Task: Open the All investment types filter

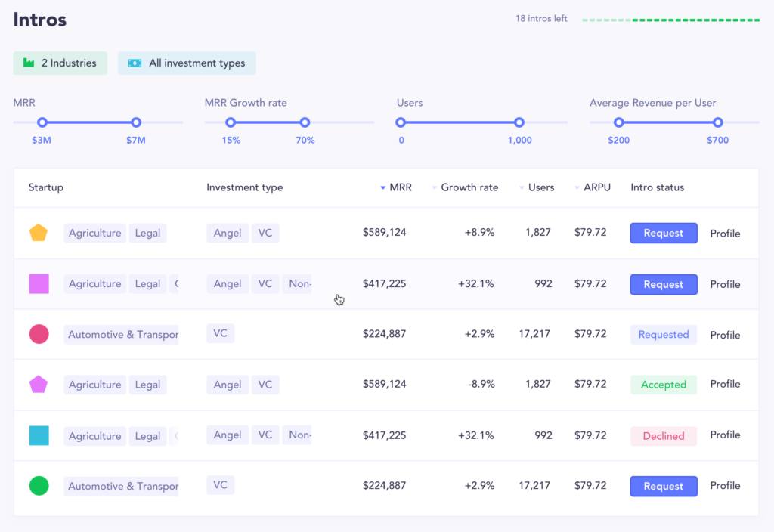Action: pyautogui.click(x=187, y=63)
